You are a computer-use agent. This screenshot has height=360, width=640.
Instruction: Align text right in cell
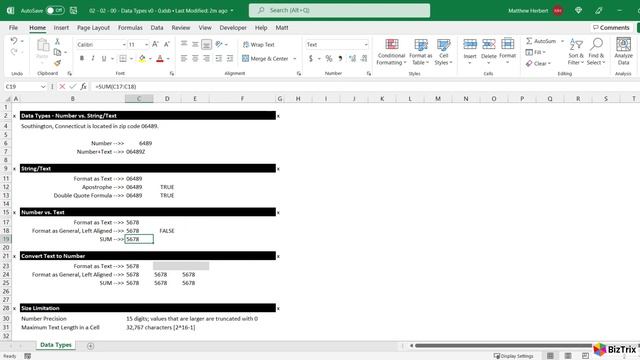(x=207, y=59)
